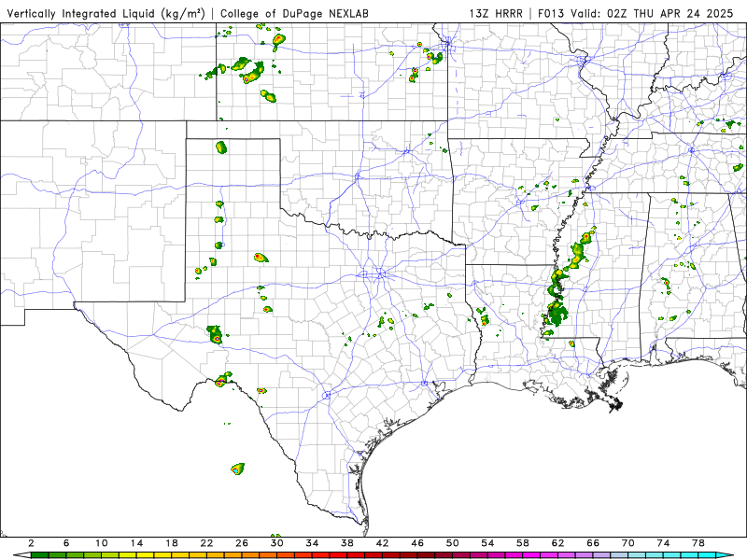747x560 pixels.
Task: Click the orange swatch under legend value 26
Action: click(251, 555)
